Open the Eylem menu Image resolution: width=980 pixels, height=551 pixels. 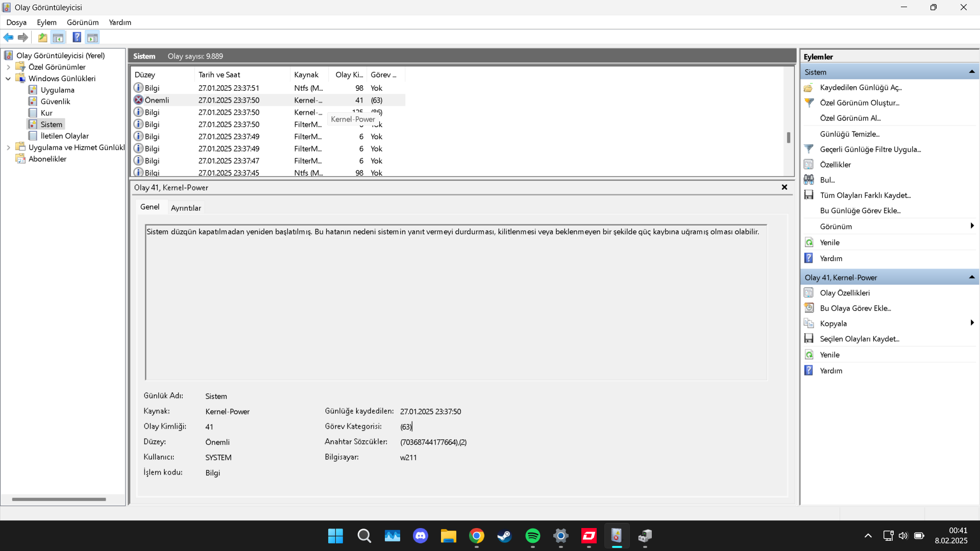pyautogui.click(x=46, y=22)
